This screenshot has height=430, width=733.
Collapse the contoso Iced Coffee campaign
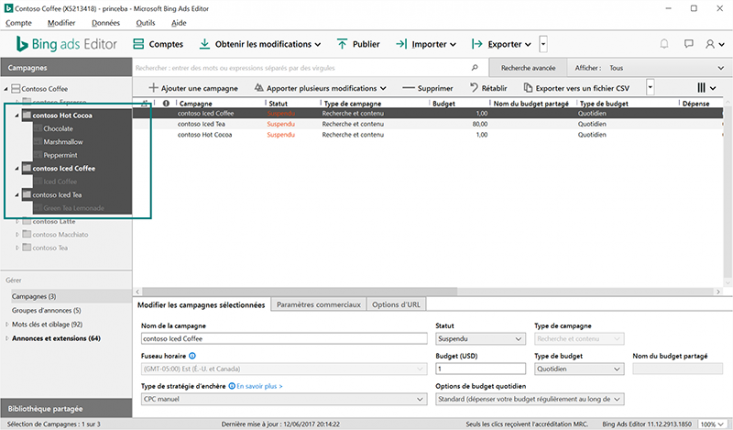pyautogui.click(x=17, y=168)
